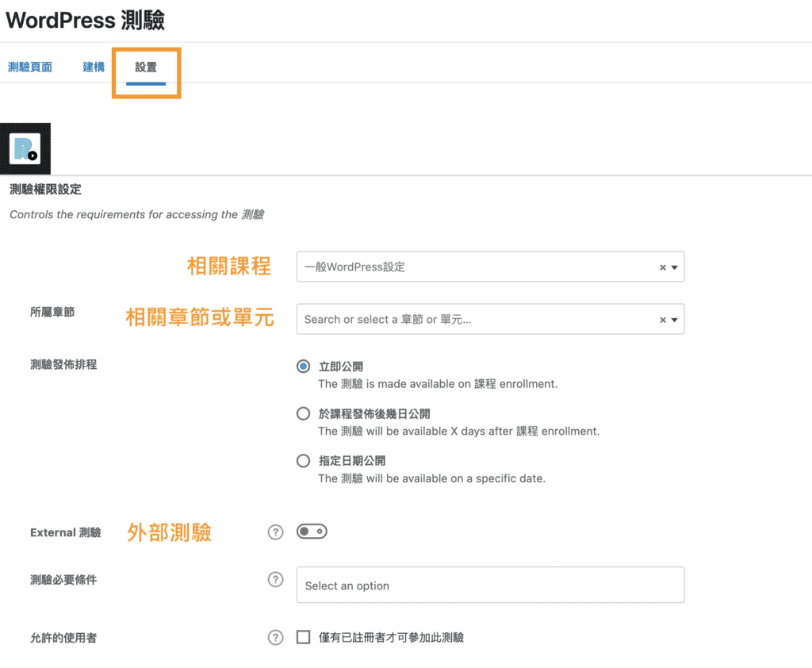This screenshot has width=812, height=668.
Task: Toggle the External 測驗 switch
Action: click(x=311, y=532)
